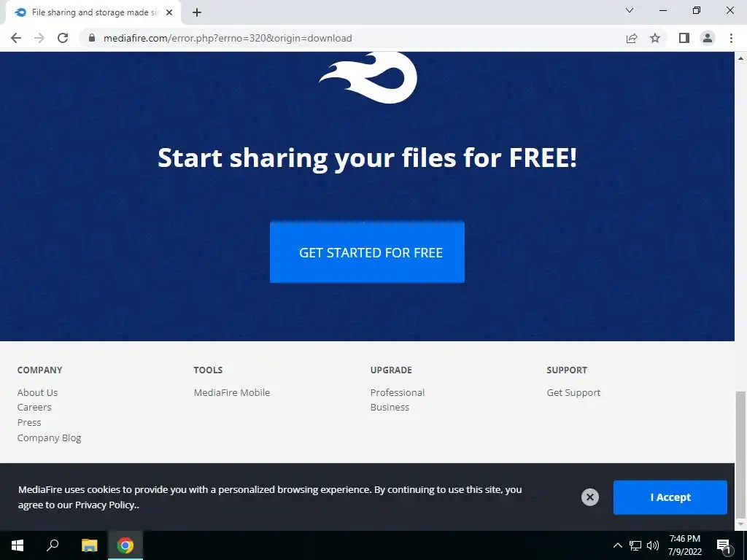Open the Careers link
The width and height of the screenshot is (747, 560).
point(34,407)
